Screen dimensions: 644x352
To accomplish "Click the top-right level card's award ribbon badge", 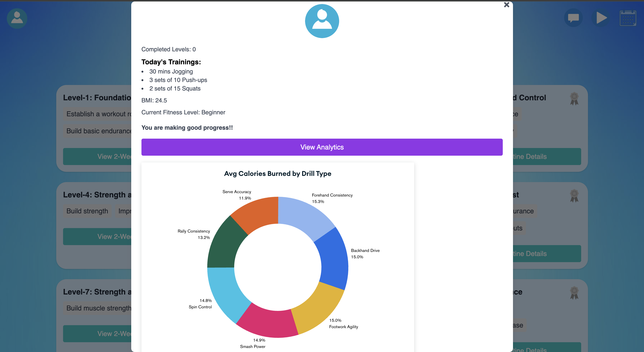I will (574, 98).
